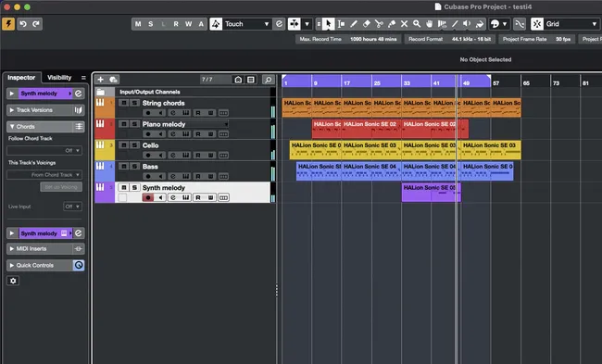602x364 pixels.
Task: Click the orange String chords track color strip
Action: click(105, 107)
